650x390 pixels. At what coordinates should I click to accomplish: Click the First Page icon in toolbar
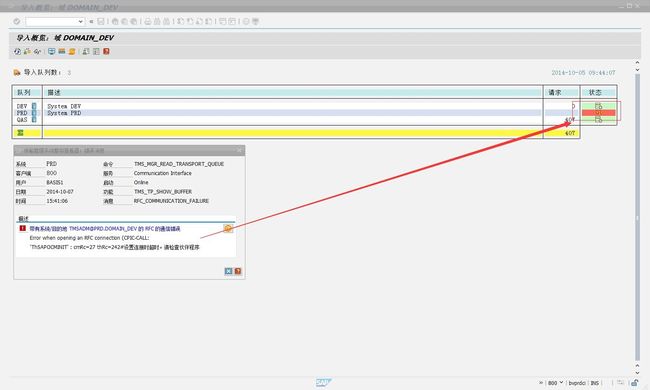tap(180, 21)
